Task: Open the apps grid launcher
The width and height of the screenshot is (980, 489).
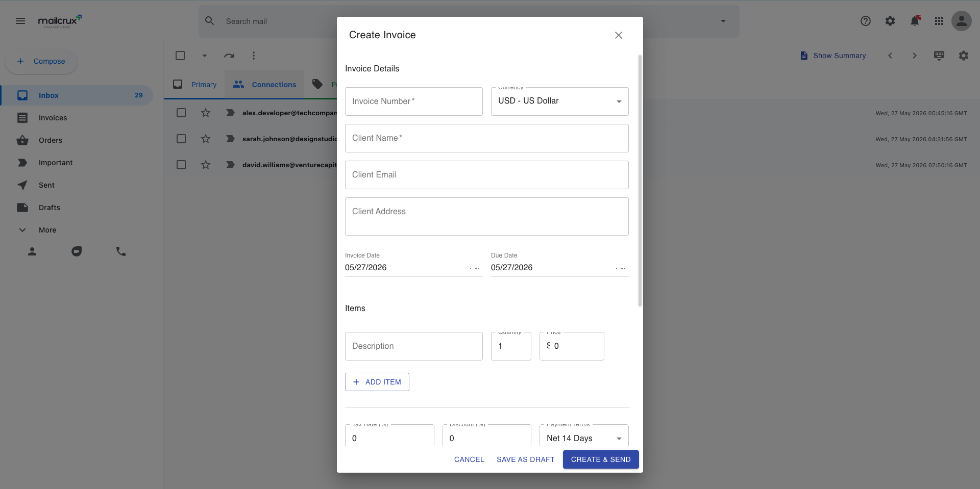Action: pos(939,21)
